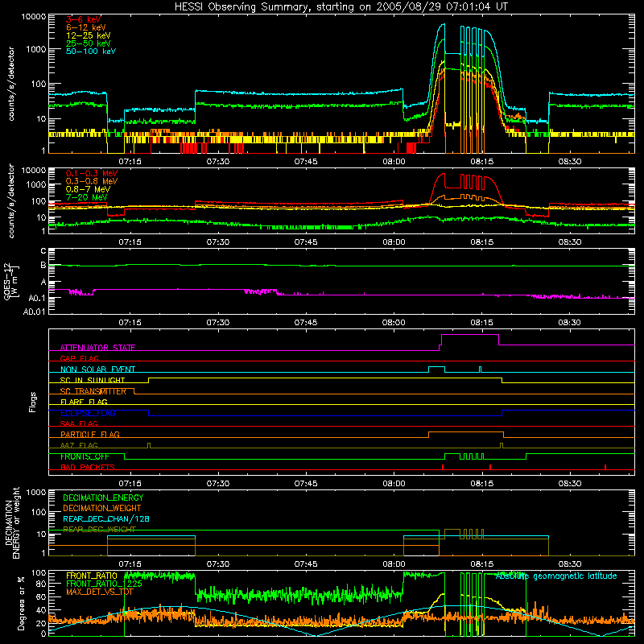The height and width of the screenshot is (644, 644).
Task: Click the cyan 50-100 keV flare peak
Action: [442, 25]
